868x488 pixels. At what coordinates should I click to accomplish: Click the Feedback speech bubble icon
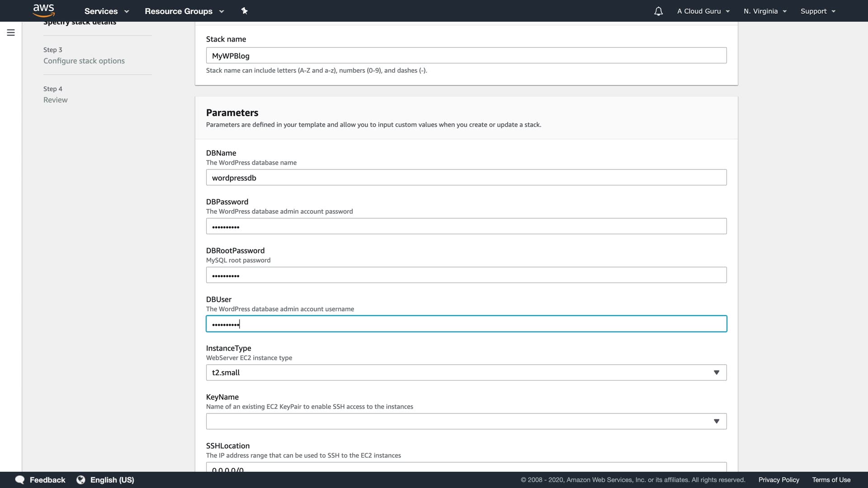(x=20, y=480)
